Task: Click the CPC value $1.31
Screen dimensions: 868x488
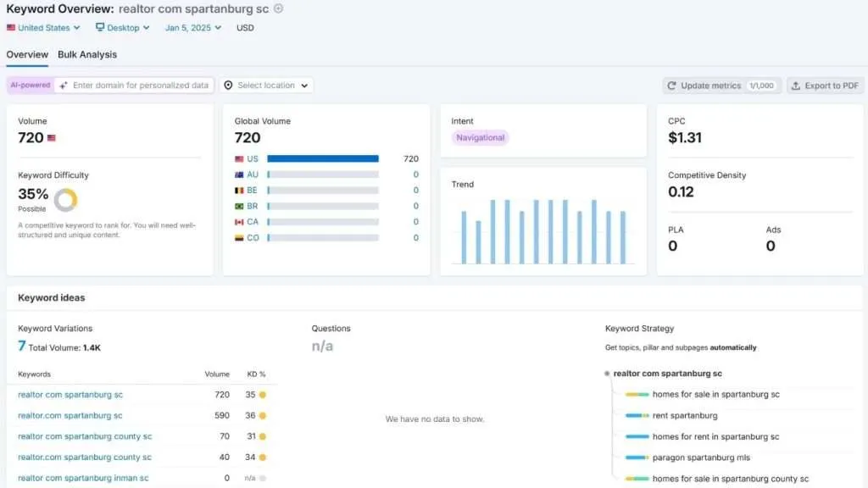Action: tap(685, 138)
